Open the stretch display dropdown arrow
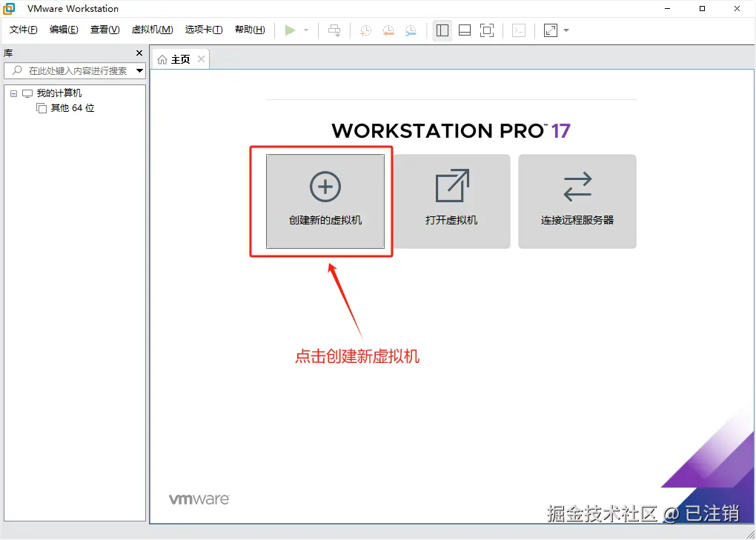Viewport: 756px width, 540px height. tap(566, 30)
